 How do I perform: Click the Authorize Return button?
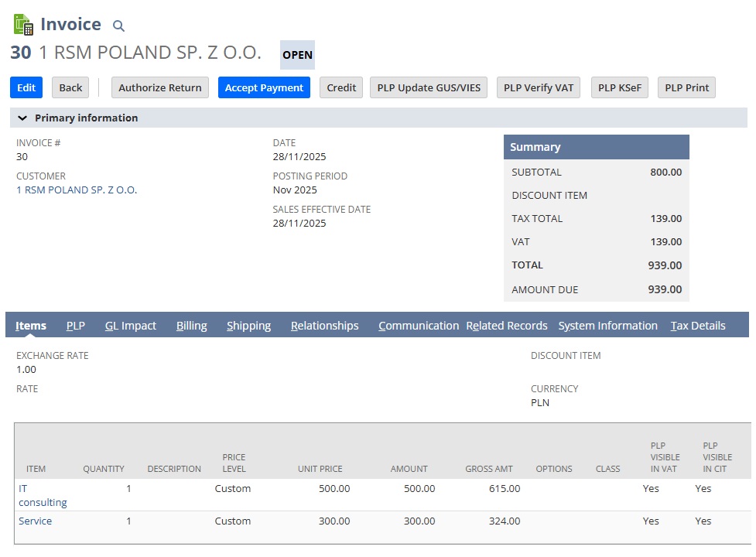(159, 87)
